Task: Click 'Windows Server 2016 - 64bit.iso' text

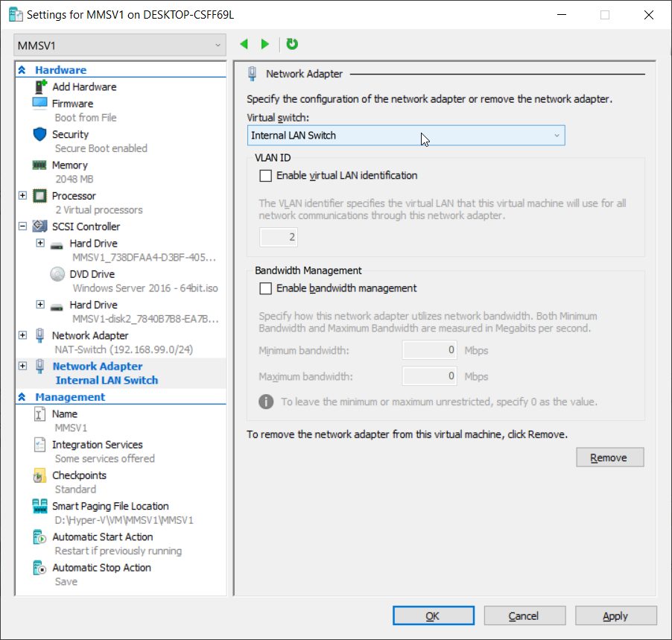Action: pyautogui.click(x=145, y=288)
